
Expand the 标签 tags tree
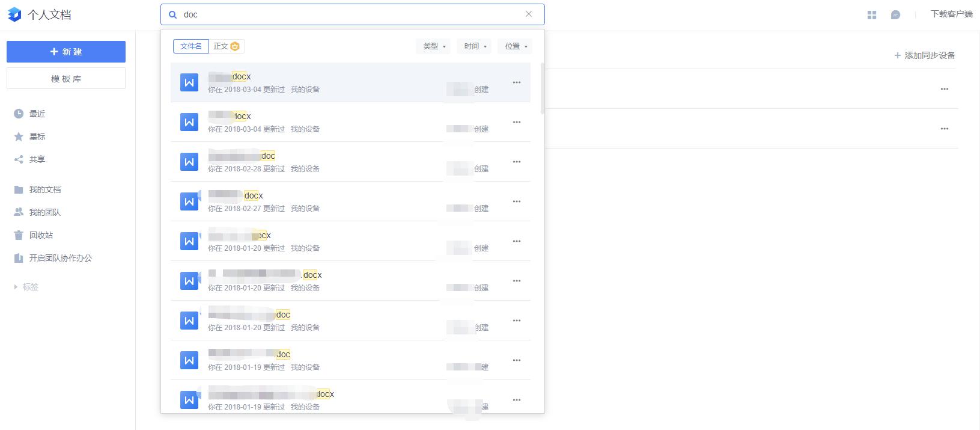coord(16,287)
